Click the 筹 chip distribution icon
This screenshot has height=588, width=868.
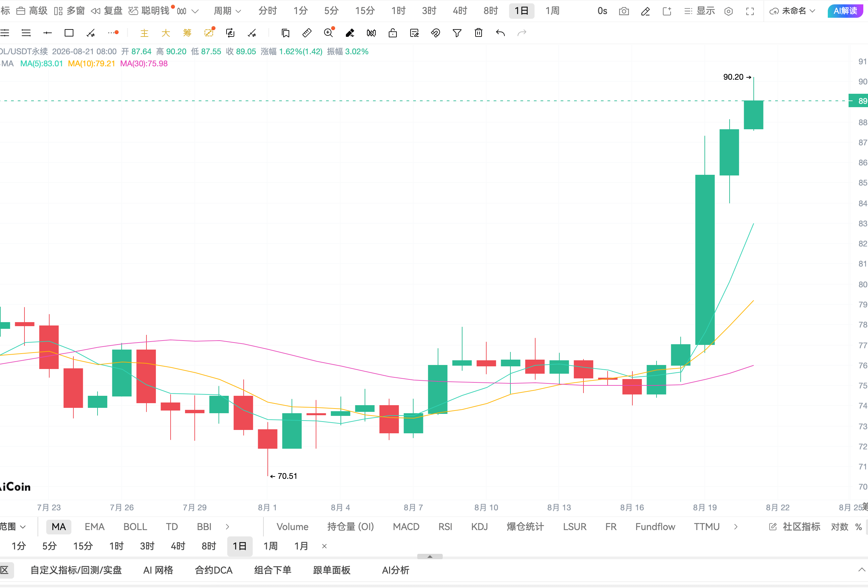[x=187, y=33]
